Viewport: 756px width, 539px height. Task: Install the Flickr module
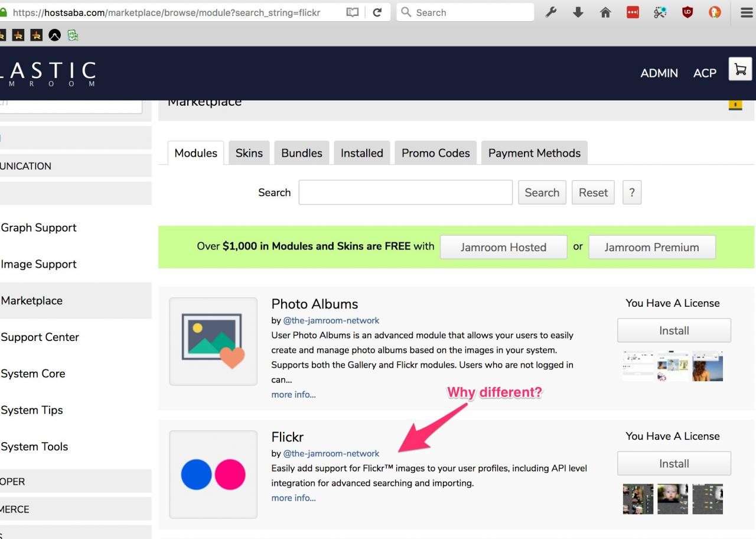click(x=674, y=463)
